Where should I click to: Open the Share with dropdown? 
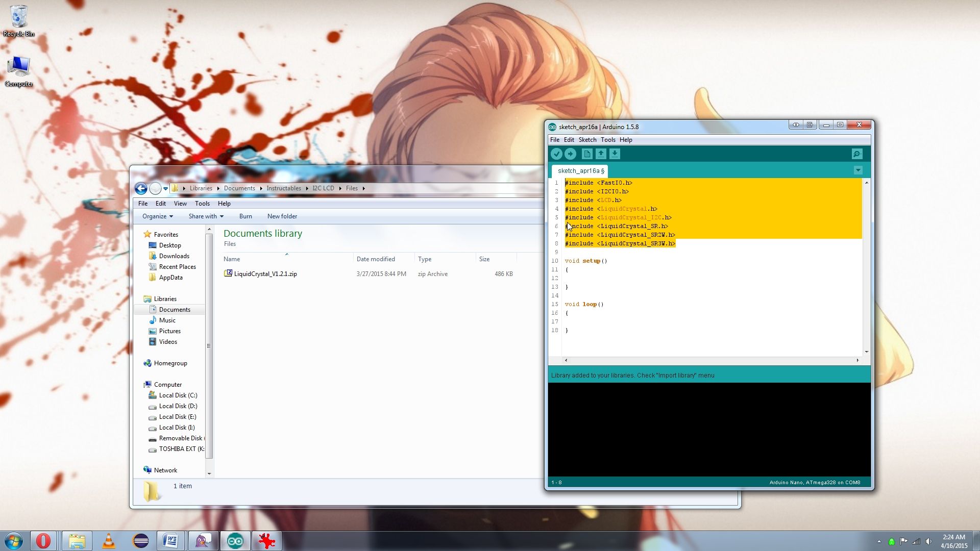(x=206, y=216)
